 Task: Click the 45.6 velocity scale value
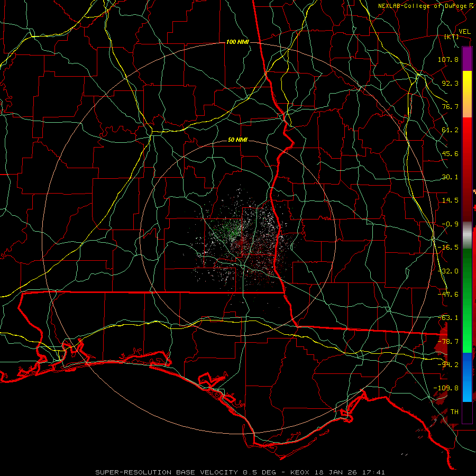coord(450,153)
